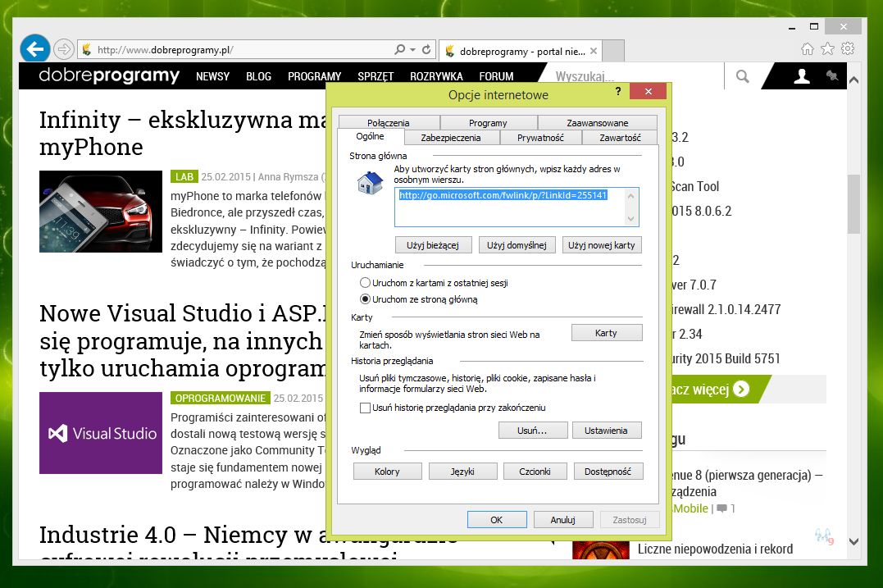Click the myPhone article thumbnail
Viewport: 883px width, 588px height.
(101, 212)
